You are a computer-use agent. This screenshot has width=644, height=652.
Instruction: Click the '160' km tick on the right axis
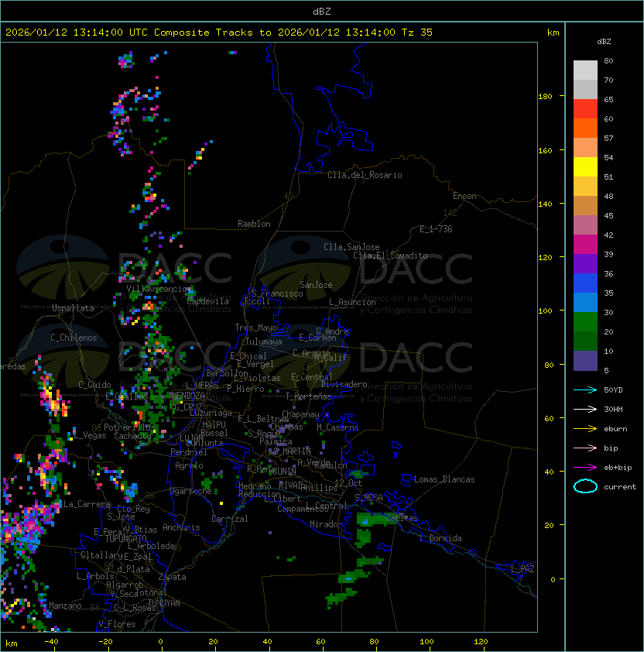[545, 150]
